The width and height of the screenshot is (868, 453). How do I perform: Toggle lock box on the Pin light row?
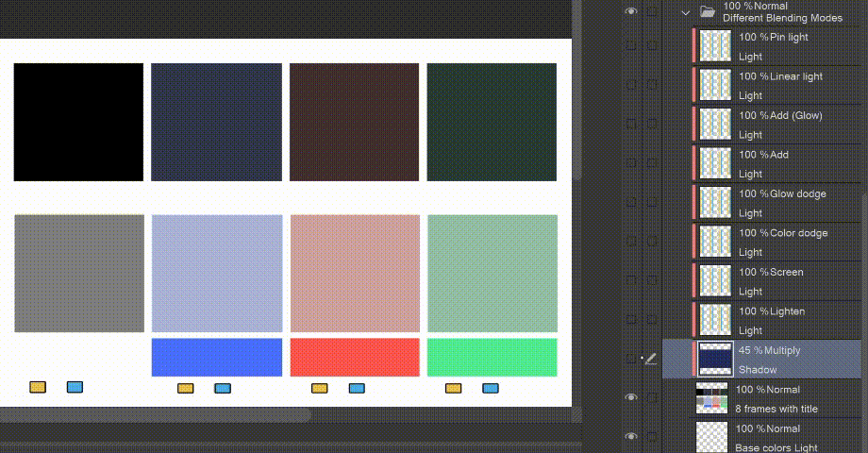click(x=652, y=45)
